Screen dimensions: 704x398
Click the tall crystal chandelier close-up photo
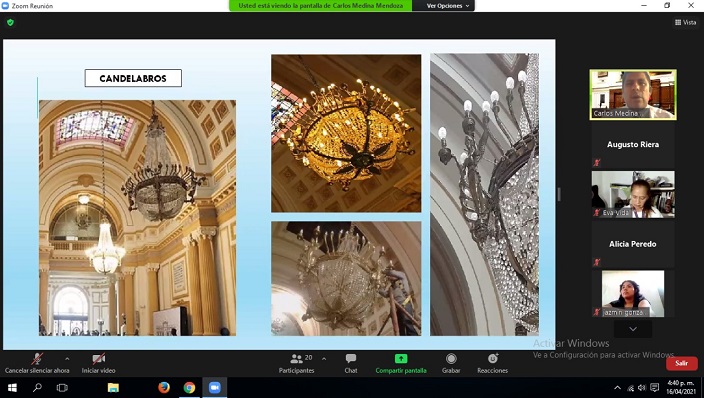(x=484, y=195)
